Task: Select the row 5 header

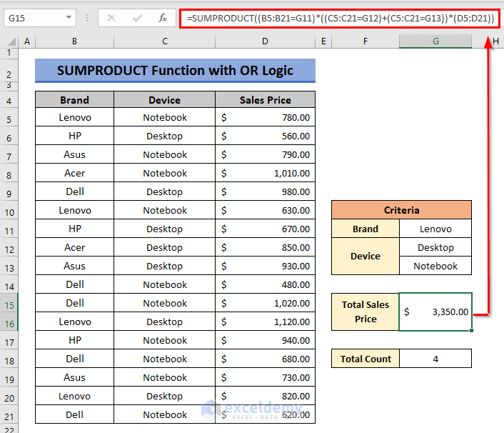Action: click(9, 118)
